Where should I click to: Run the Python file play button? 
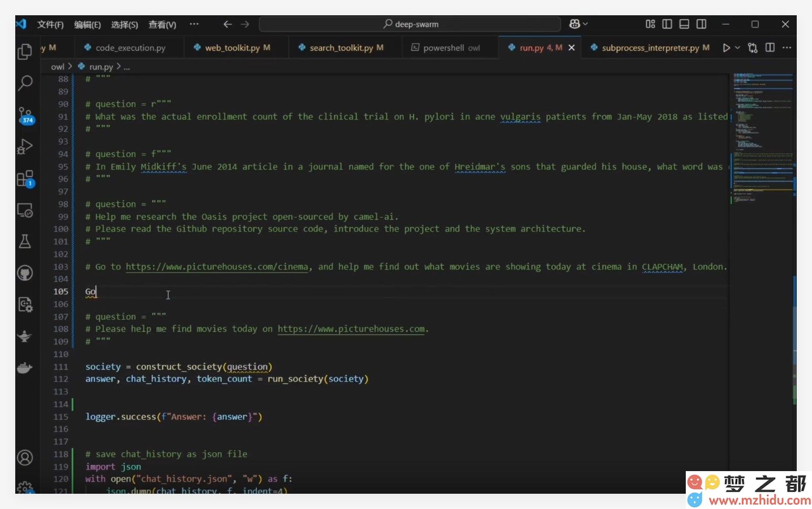pyautogui.click(x=726, y=48)
